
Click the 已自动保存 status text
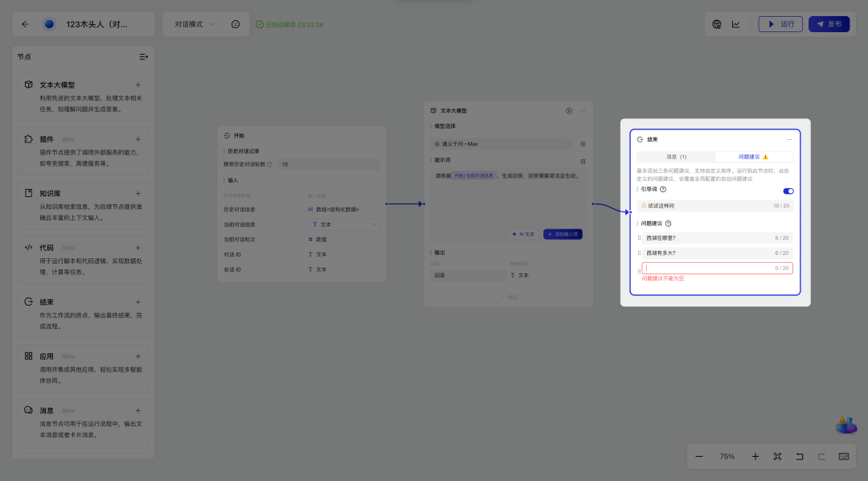(x=294, y=24)
